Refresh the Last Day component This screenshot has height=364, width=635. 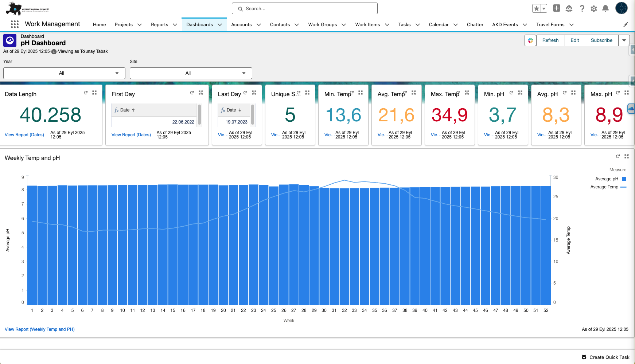tap(245, 93)
